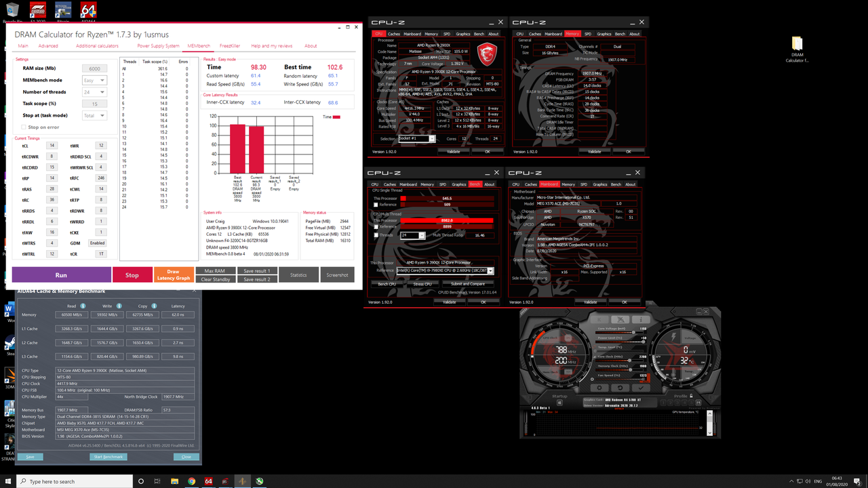
Task: Select Afterburner profile slot 3
Action: pos(677,403)
